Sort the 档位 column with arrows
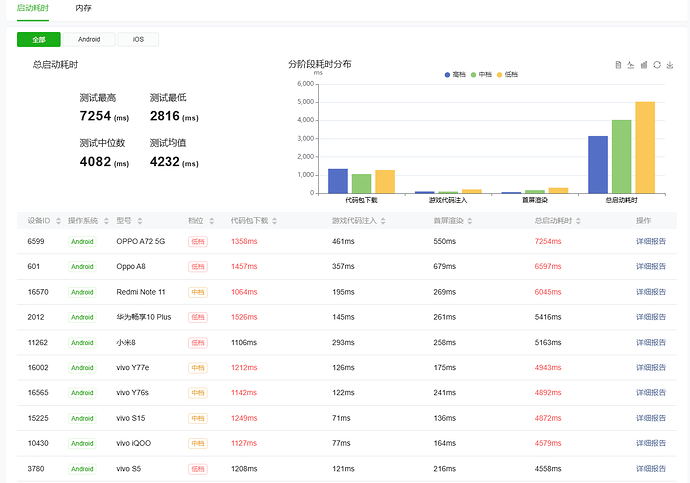Image resolution: width=690 pixels, height=483 pixels. [x=212, y=221]
